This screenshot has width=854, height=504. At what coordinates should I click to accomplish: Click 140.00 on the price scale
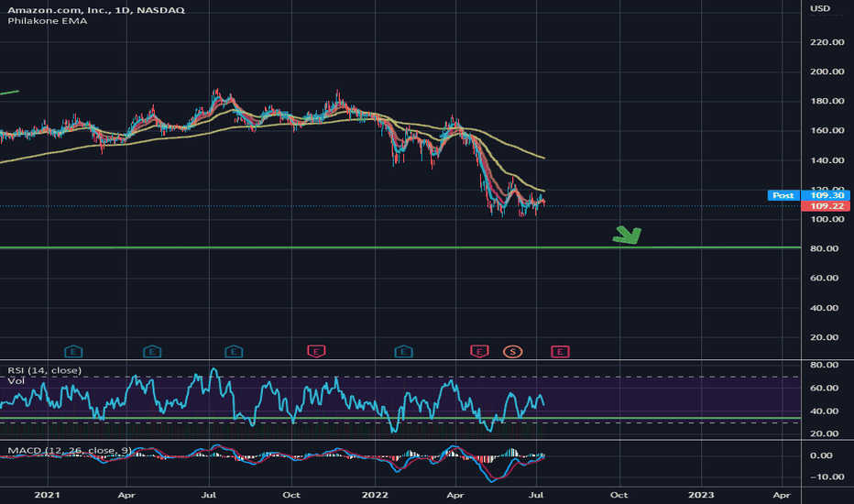click(x=827, y=160)
